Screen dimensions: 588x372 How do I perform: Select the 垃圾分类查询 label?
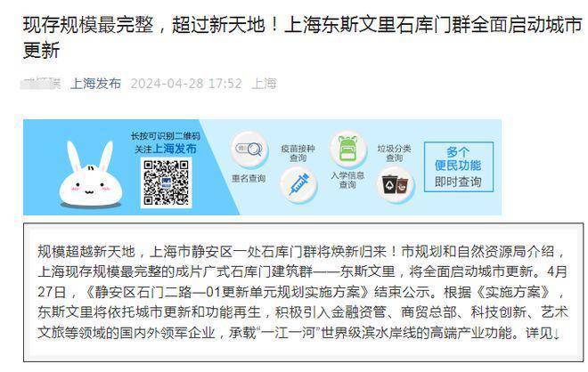click(395, 153)
